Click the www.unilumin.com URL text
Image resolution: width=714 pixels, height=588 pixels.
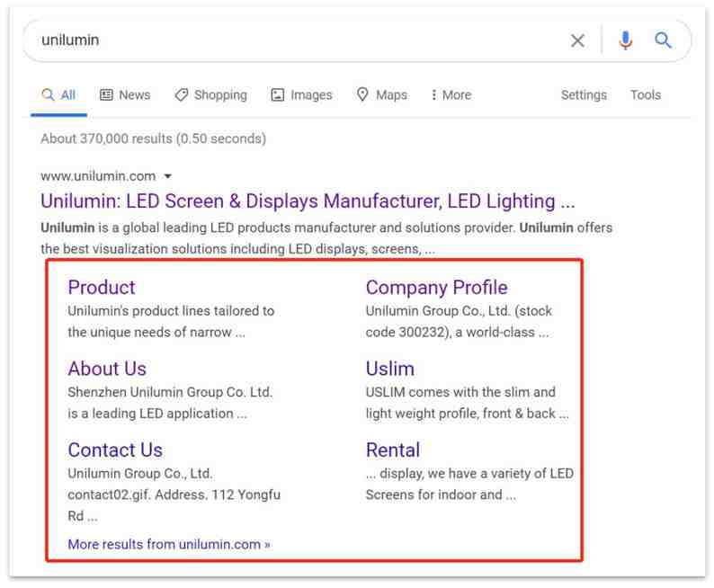click(98, 176)
